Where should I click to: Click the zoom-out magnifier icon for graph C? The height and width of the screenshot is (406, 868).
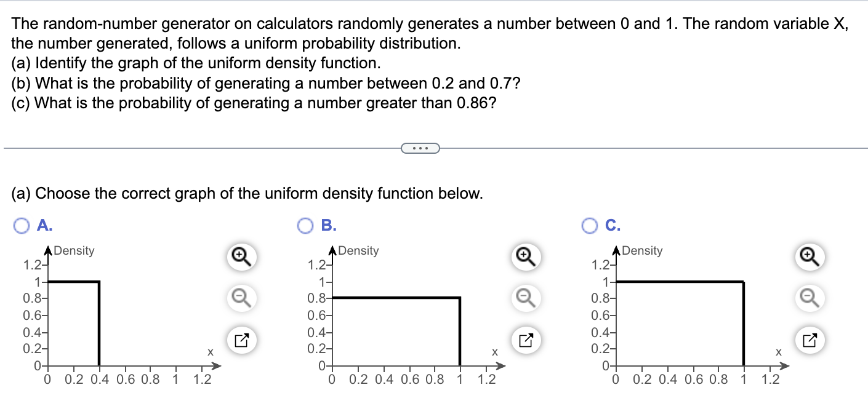tap(809, 298)
